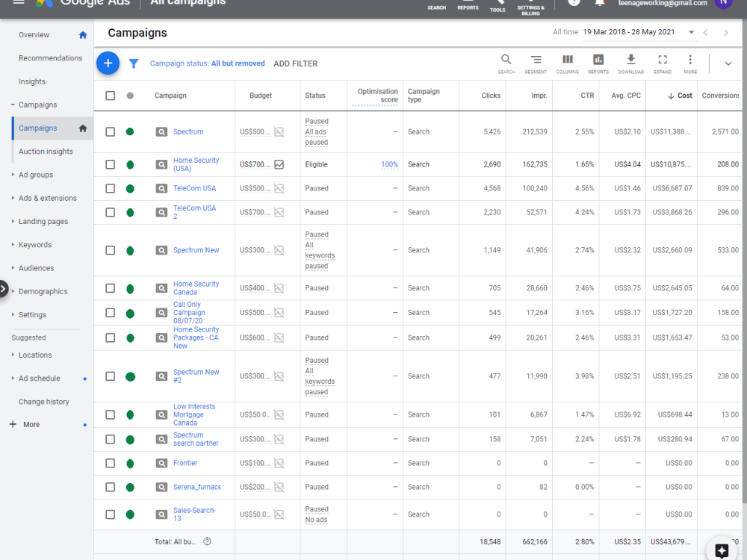Expand Audiences in sidebar
The image size is (747, 560).
(13, 268)
